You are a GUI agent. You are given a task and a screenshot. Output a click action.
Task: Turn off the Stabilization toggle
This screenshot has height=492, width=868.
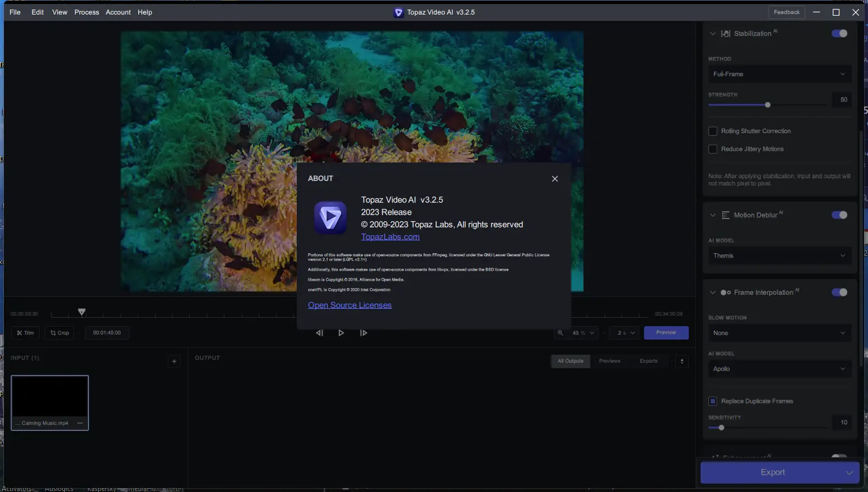839,34
